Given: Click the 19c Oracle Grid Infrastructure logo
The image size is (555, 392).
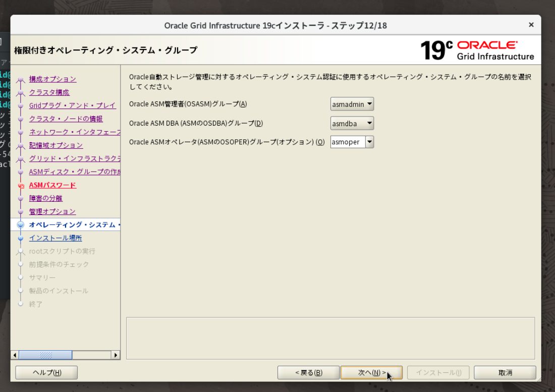Looking at the screenshot, I should coord(477,50).
